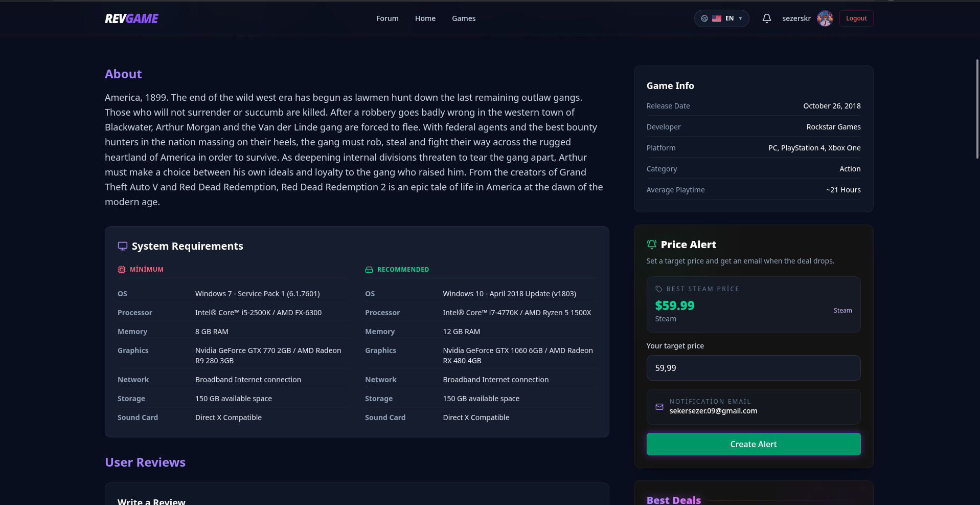Click the Best Deals heading
The height and width of the screenshot is (505, 980).
tap(674, 500)
